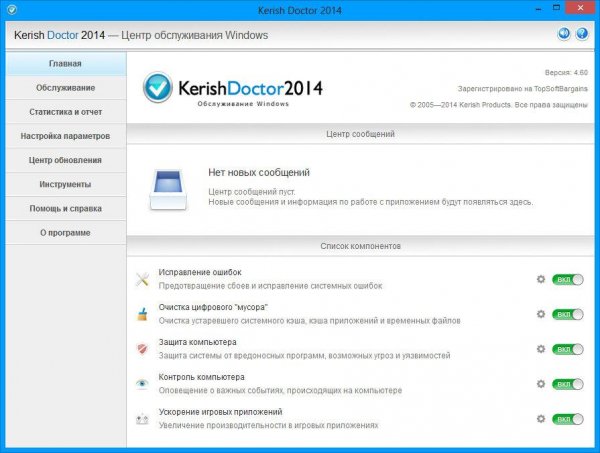The height and width of the screenshot is (453, 600).
Task: Open gear settings for Ускорение игровых приложений
Action: 541,419
